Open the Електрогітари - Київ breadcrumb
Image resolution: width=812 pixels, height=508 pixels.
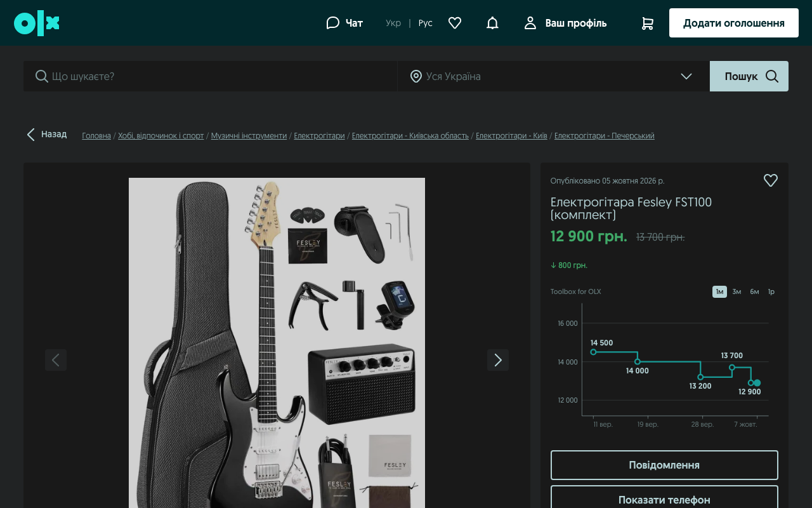[x=511, y=136]
